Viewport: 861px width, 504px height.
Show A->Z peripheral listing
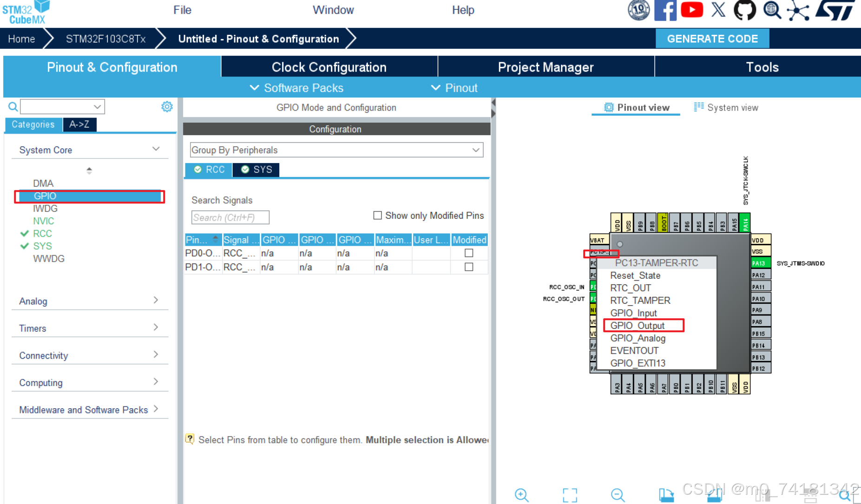(x=79, y=124)
